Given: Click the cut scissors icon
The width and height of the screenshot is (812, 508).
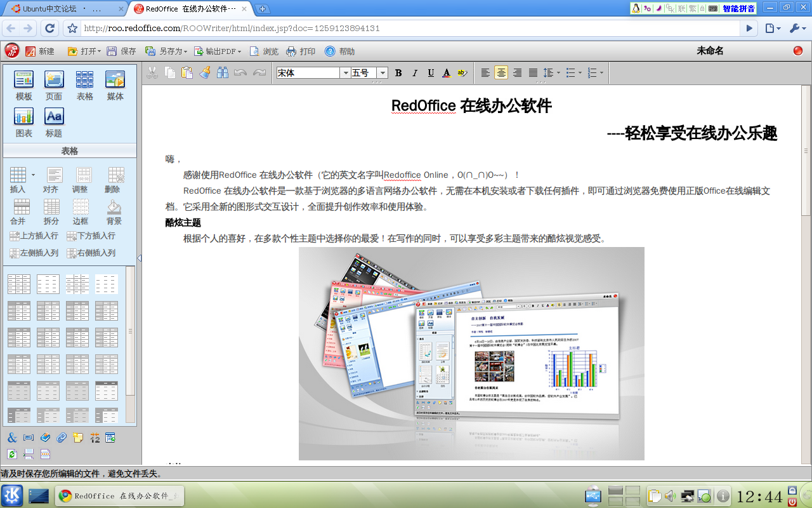Looking at the screenshot, I should [152, 73].
